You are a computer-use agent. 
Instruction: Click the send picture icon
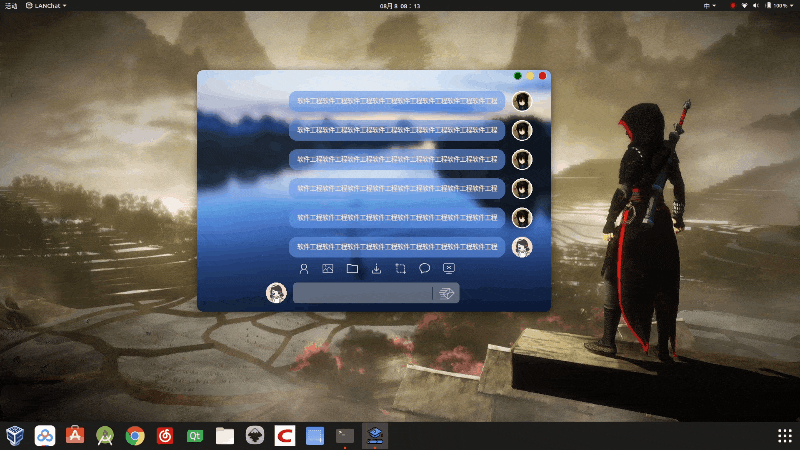pos(328,268)
